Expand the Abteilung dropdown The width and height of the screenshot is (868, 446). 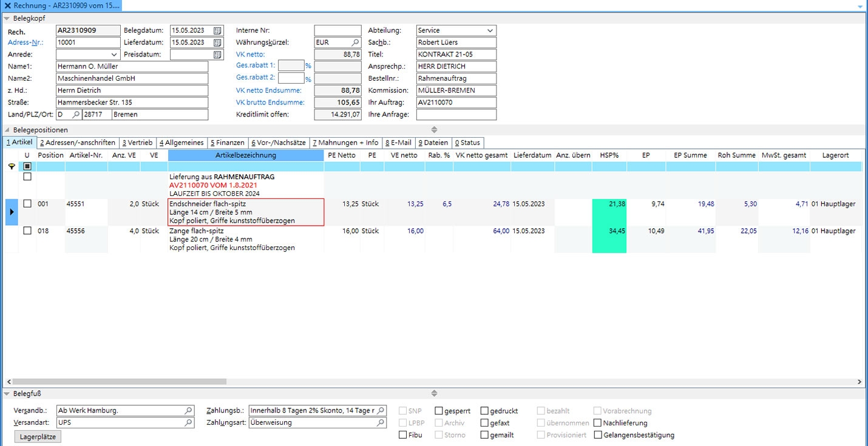[490, 30]
